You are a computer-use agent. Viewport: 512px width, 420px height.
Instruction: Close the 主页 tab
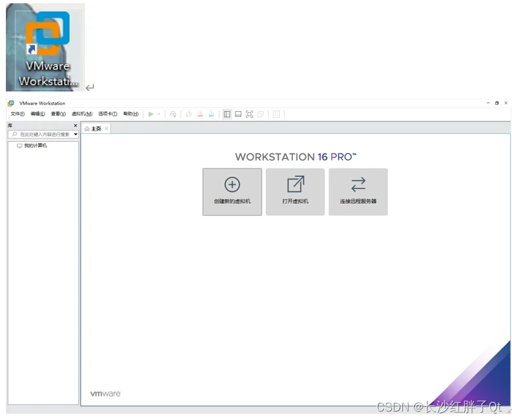(x=107, y=129)
